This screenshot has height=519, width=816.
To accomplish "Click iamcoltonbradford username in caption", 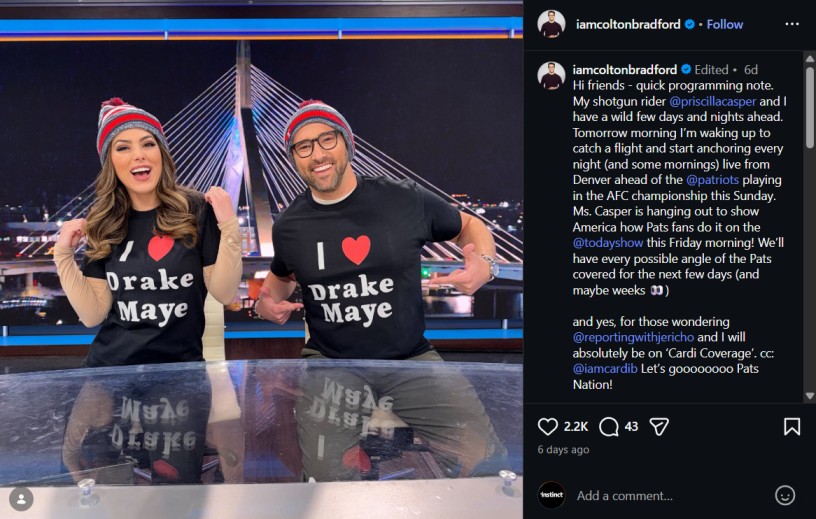I will pyautogui.click(x=624, y=69).
